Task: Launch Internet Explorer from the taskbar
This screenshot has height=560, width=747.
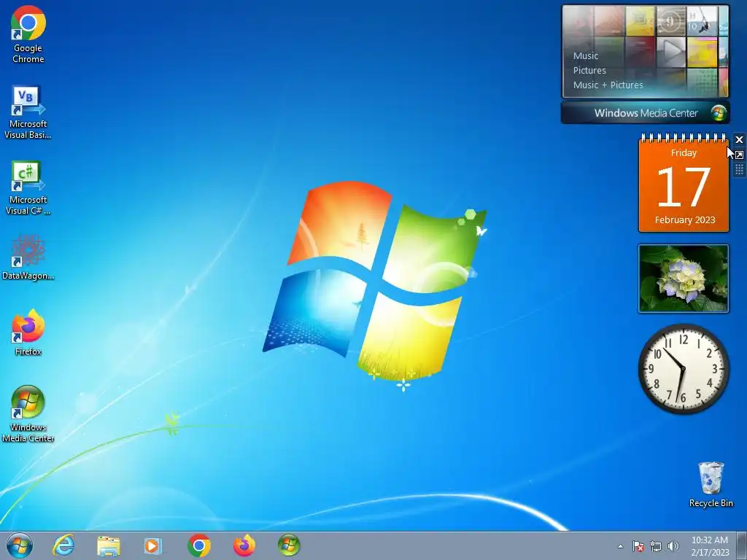Action: pos(63,545)
